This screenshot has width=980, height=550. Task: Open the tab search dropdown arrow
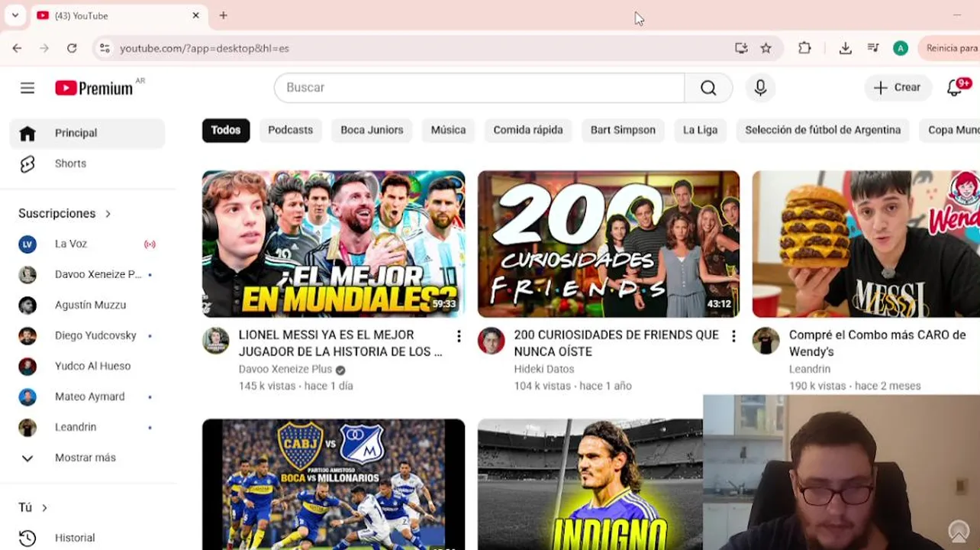[x=15, y=15]
